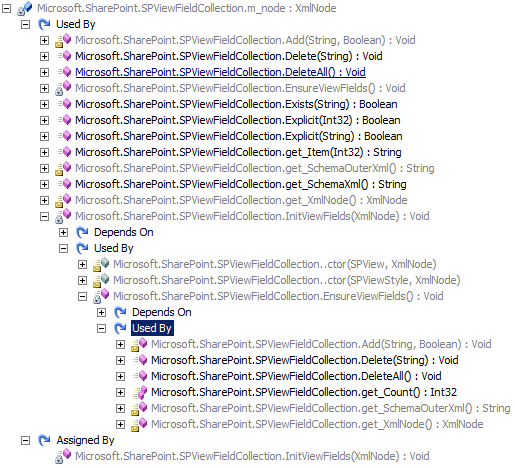Click the method icon of the bottom get_XmlNode()
The width and height of the screenshot is (515, 468).
[x=139, y=424]
